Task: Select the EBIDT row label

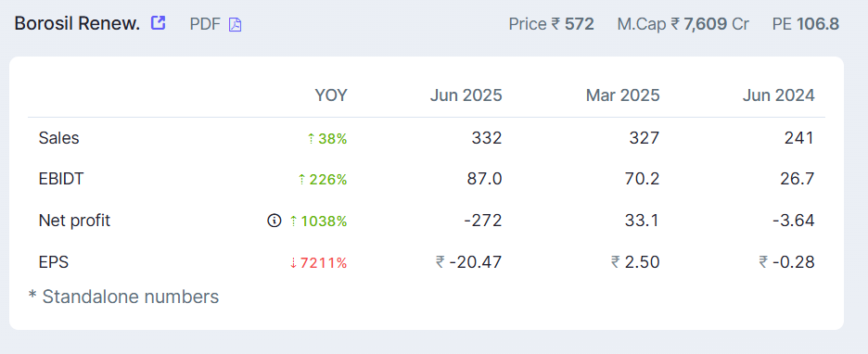Action: (x=61, y=179)
